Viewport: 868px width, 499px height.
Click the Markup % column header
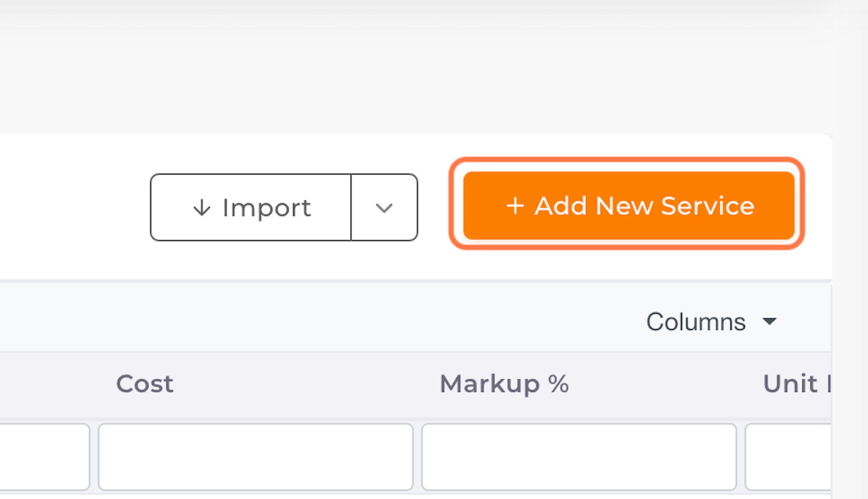click(x=503, y=383)
